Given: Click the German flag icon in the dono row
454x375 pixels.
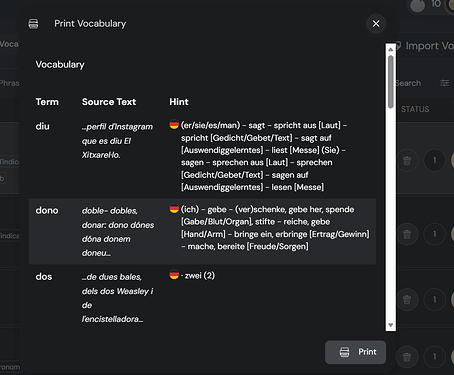Looking at the screenshot, I should [174, 209].
